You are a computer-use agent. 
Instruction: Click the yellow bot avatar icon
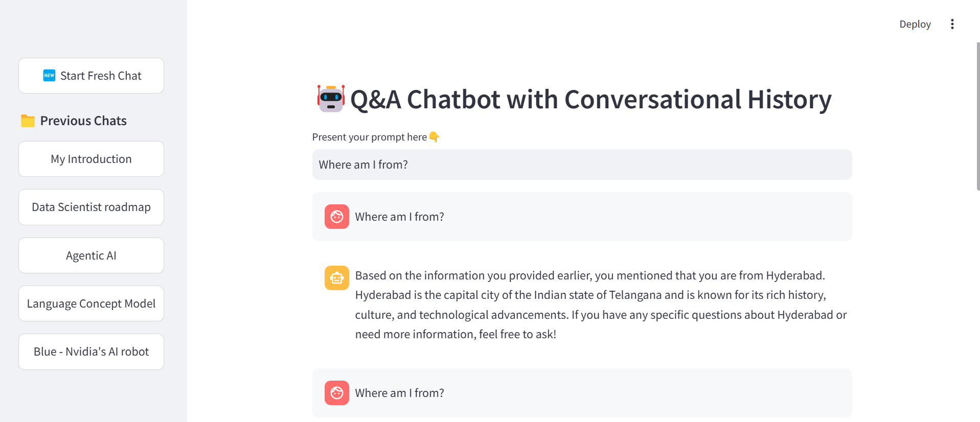336,277
